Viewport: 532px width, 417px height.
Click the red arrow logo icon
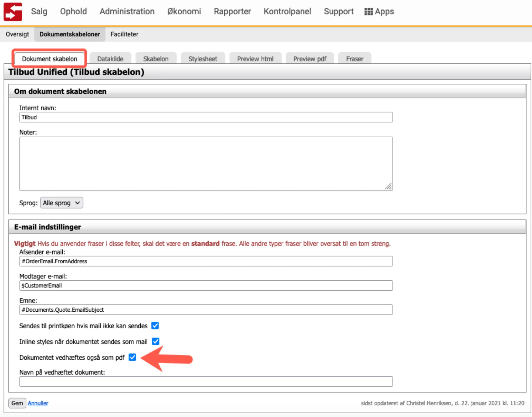point(13,12)
